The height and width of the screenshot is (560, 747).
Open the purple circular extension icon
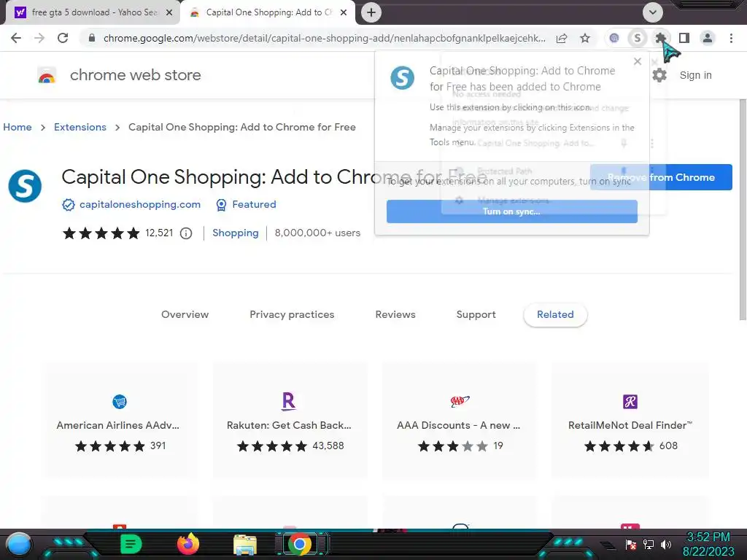[x=614, y=38]
